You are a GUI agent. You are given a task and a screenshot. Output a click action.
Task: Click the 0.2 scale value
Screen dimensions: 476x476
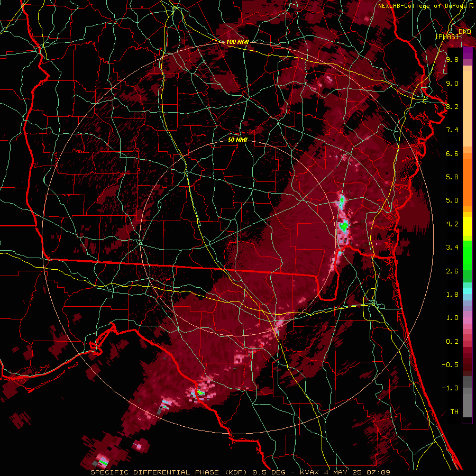pyautogui.click(x=452, y=342)
